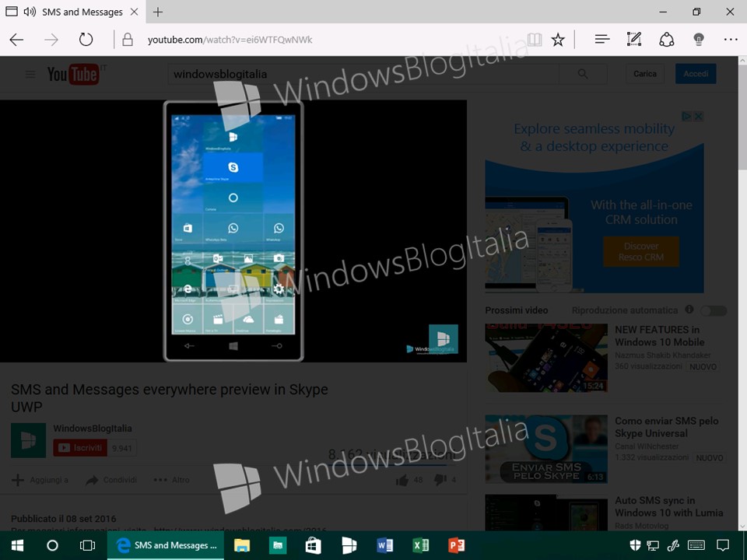
Task: Click the WindowsBlogItalia channel avatar
Action: pyautogui.click(x=29, y=440)
